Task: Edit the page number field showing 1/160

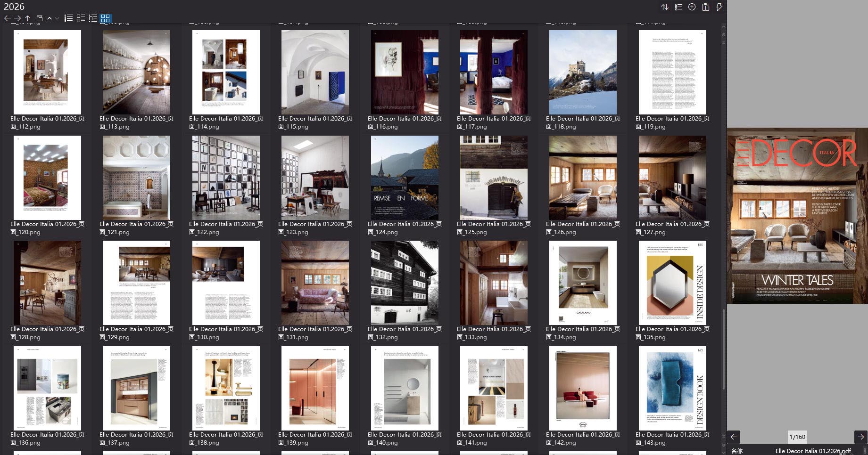Action: pos(798,437)
